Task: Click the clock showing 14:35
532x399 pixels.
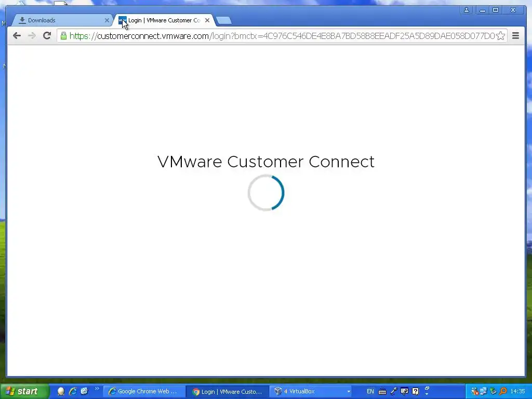Action: (517, 391)
